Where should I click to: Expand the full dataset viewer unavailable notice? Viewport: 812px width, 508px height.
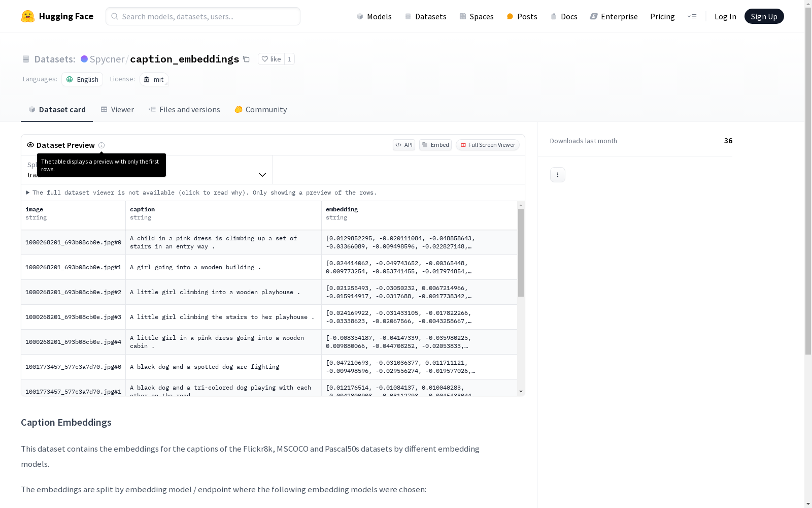[201, 193]
